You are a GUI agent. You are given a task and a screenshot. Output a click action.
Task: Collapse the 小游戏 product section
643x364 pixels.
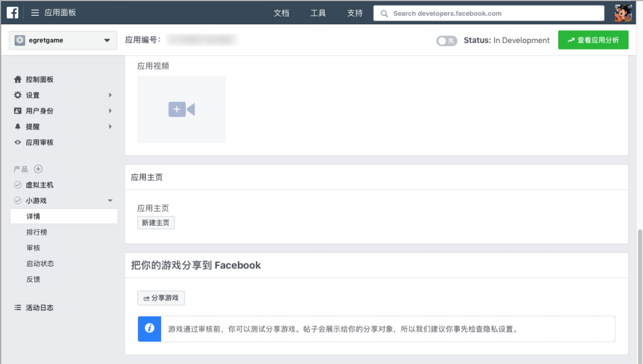(x=110, y=200)
